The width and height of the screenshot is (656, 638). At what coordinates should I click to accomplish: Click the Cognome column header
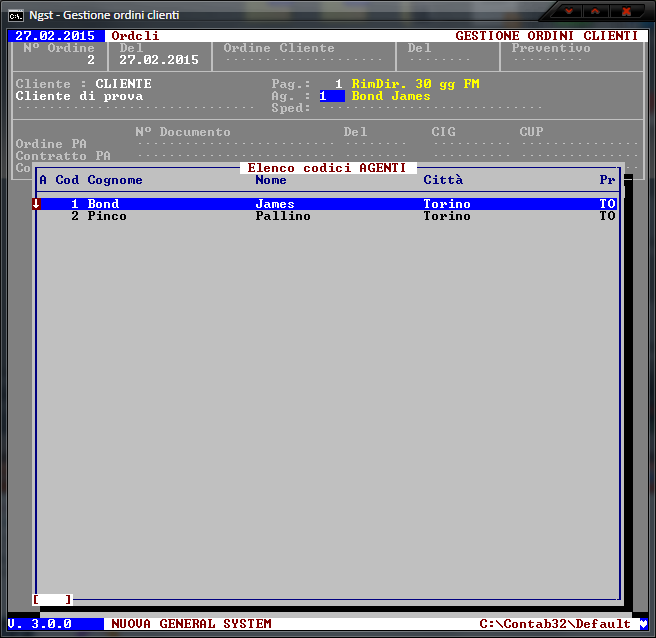[x=115, y=180]
